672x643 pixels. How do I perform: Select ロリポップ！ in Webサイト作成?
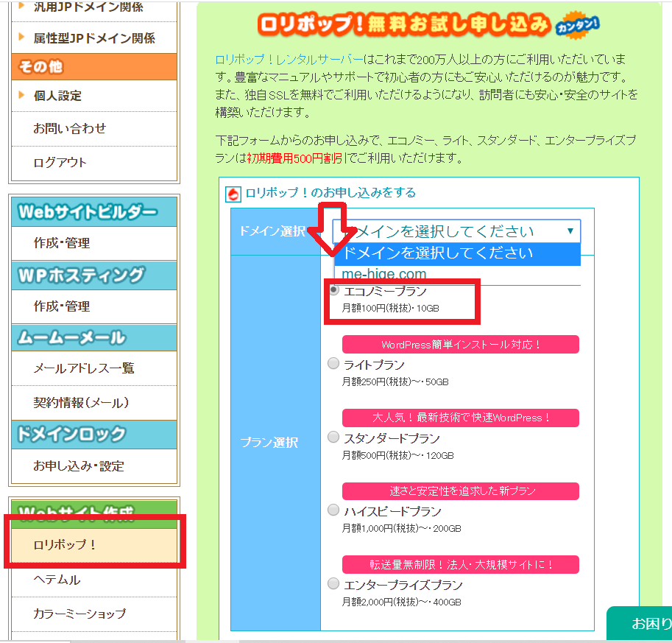click(x=94, y=545)
